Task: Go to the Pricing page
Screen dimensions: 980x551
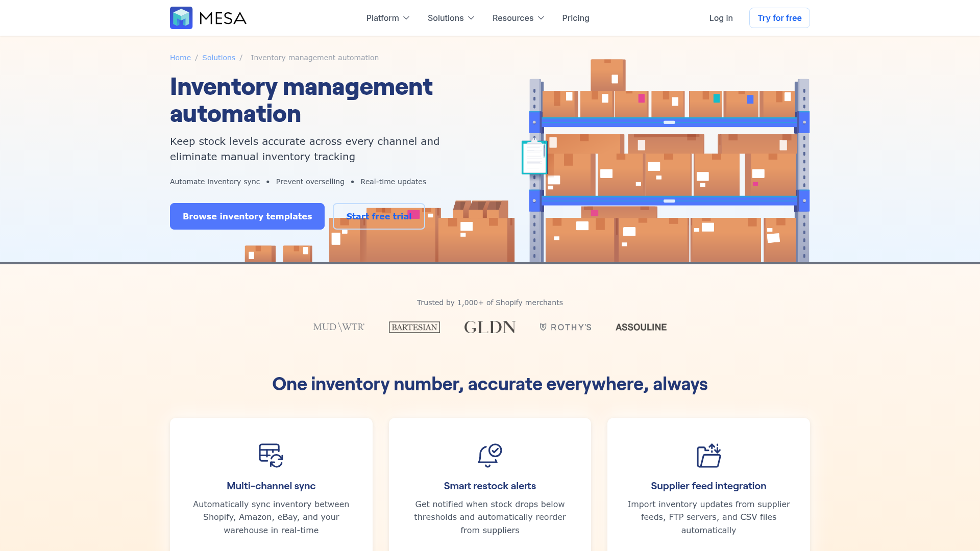Action: click(x=576, y=18)
